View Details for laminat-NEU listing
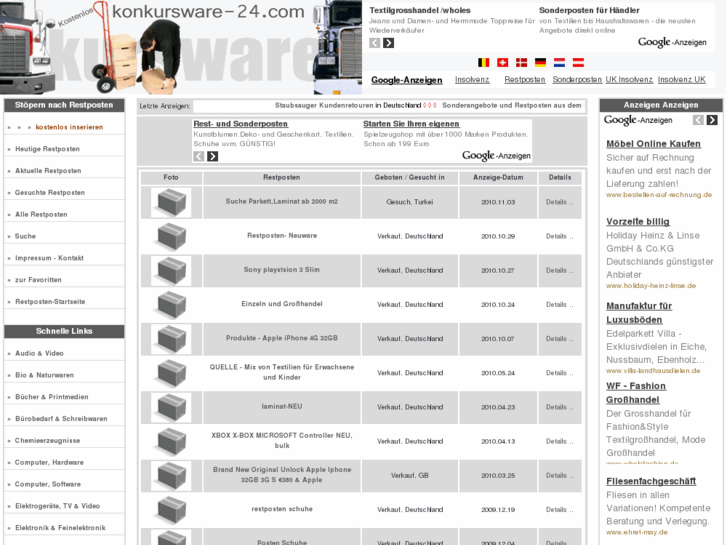The image size is (727, 545). (x=559, y=407)
